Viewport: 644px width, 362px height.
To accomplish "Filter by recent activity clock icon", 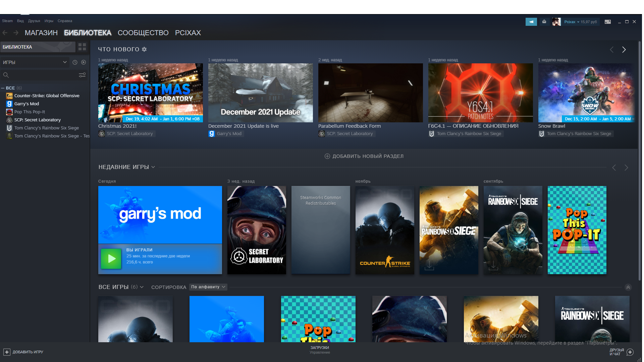I will coord(75,62).
